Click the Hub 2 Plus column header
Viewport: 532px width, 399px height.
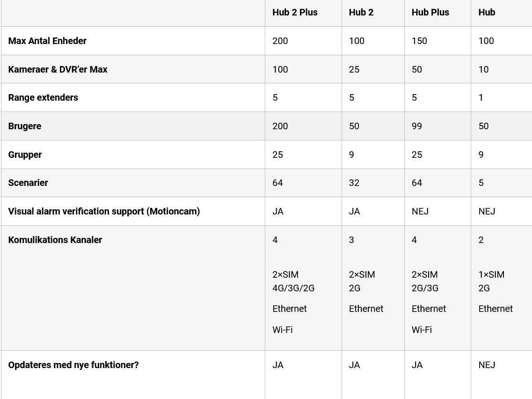click(295, 13)
